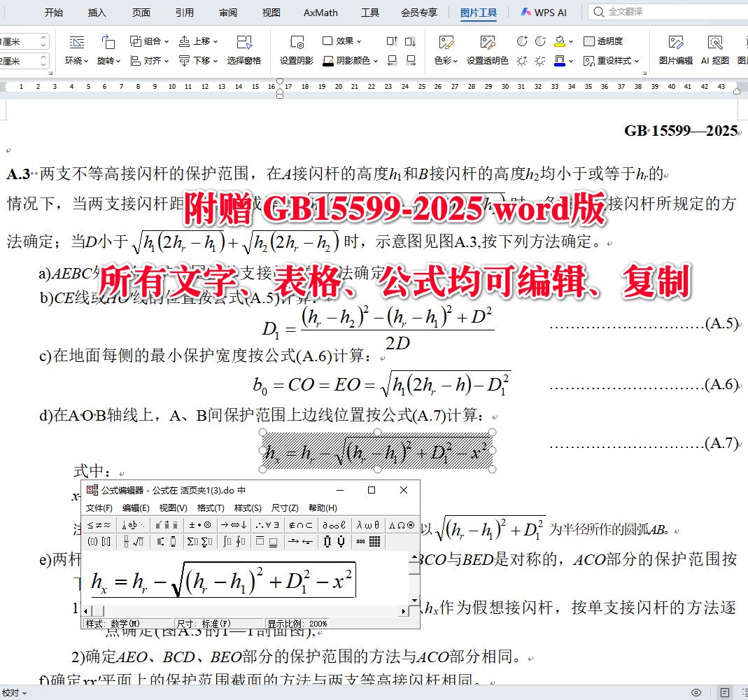Click the 全文翻译 search field
Screen dimensions: 748x700
click(658, 12)
